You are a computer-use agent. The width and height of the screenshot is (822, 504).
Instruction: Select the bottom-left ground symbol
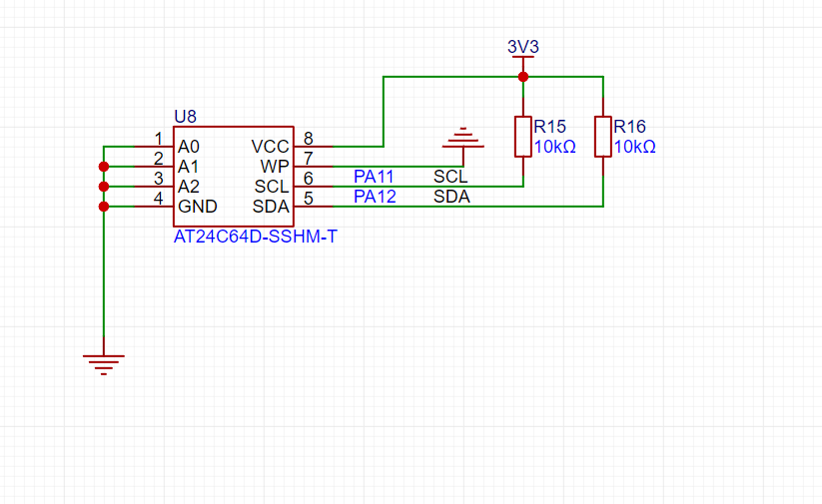(x=103, y=361)
